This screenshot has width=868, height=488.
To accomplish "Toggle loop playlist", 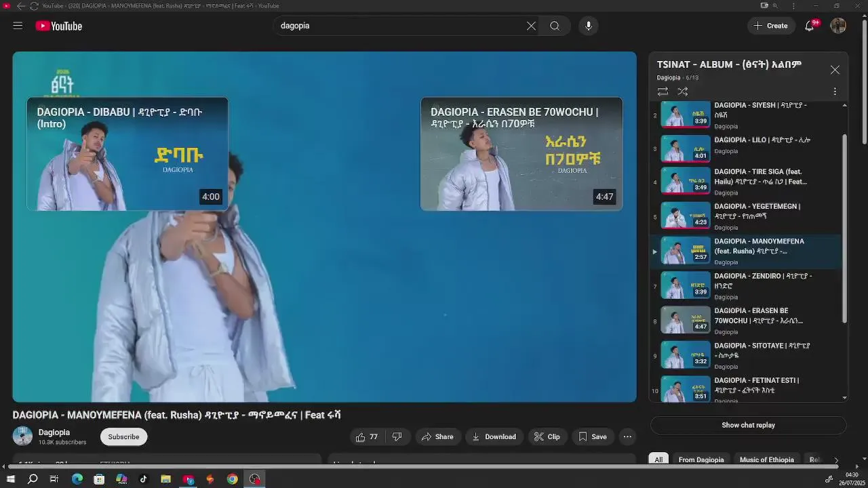I will point(663,91).
